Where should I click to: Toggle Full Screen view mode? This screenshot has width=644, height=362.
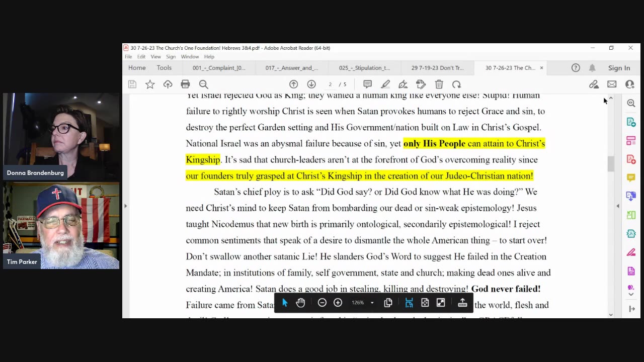coord(441,303)
